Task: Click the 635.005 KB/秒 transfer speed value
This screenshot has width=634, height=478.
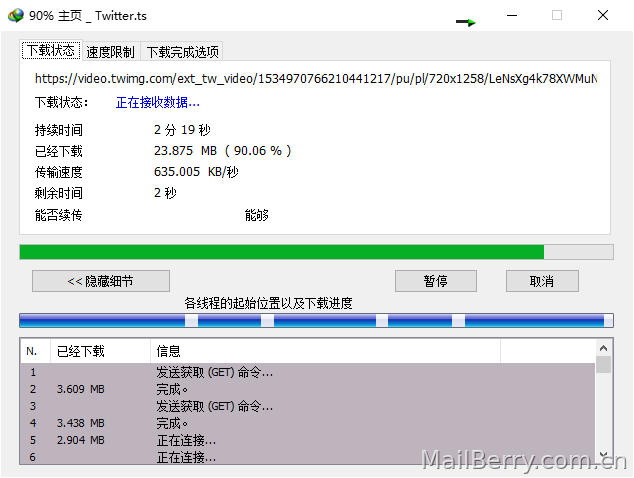Action: 196,172
